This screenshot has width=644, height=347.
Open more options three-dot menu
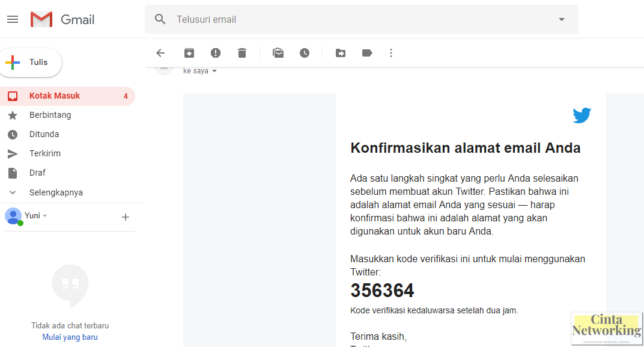[391, 53]
